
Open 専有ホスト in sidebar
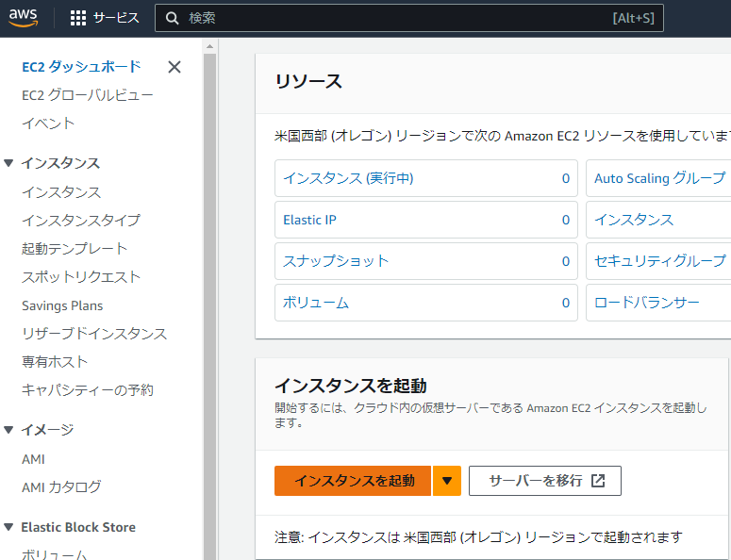click(x=55, y=361)
